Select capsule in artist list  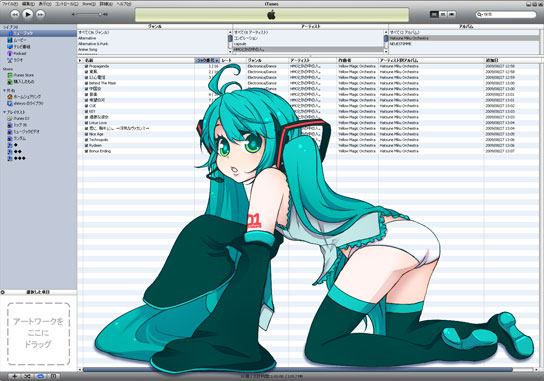pos(308,44)
